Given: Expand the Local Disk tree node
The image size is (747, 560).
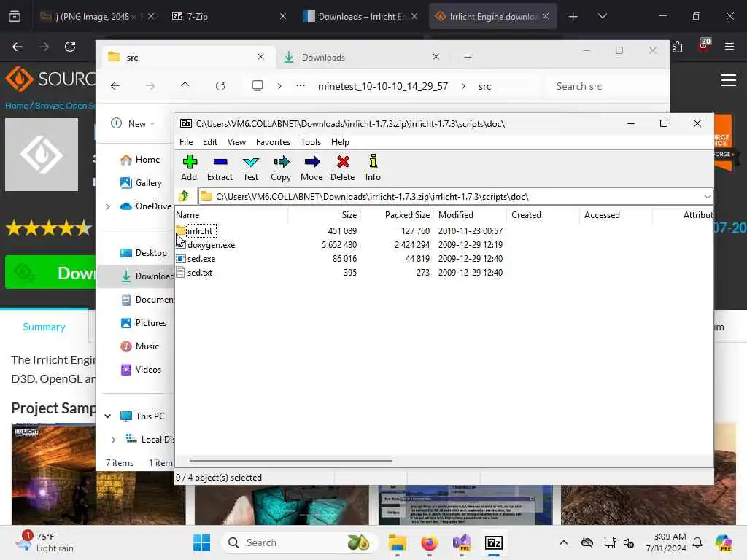Looking at the screenshot, I should (113, 440).
